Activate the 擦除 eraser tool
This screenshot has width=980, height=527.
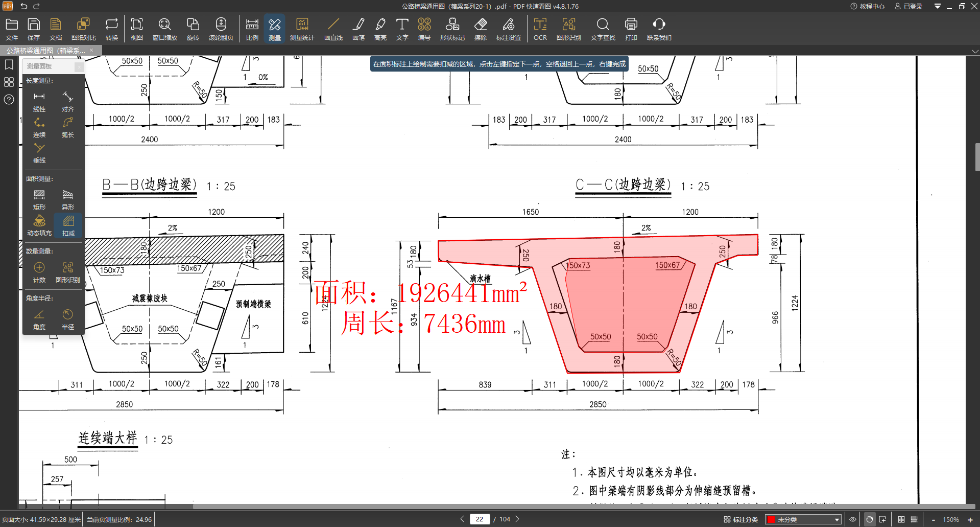pos(480,29)
